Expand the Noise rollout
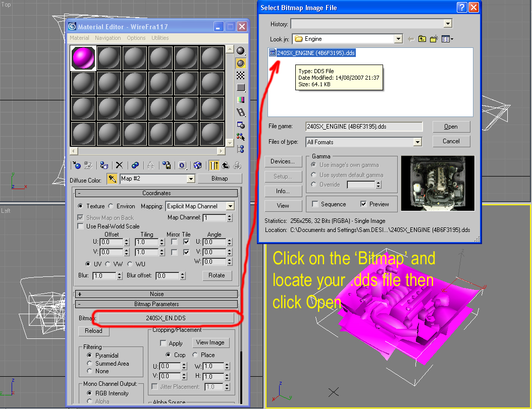Viewport: 532px width, 409px height. [156, 294]
